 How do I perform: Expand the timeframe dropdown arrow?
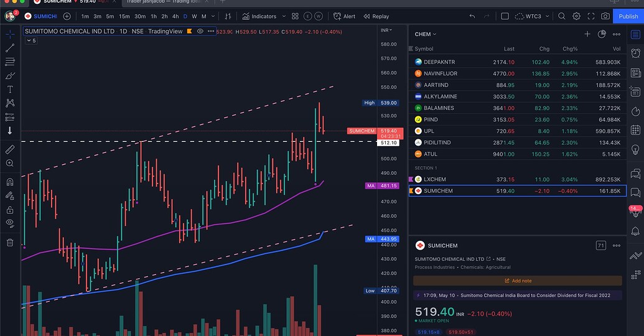(x=213, y=16)
